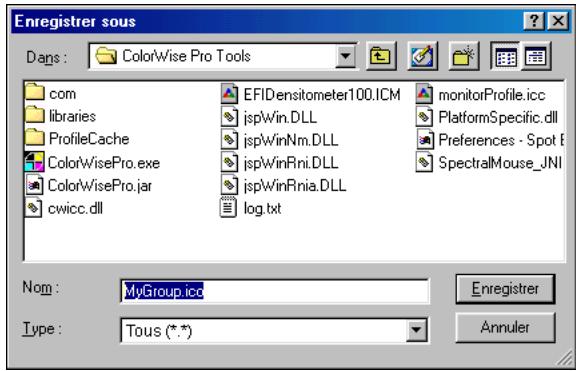Select the jspWinNm.DLL file icon
Image resolution: width=576 pixels, height=371 pixels.
(x=229, y=140)
